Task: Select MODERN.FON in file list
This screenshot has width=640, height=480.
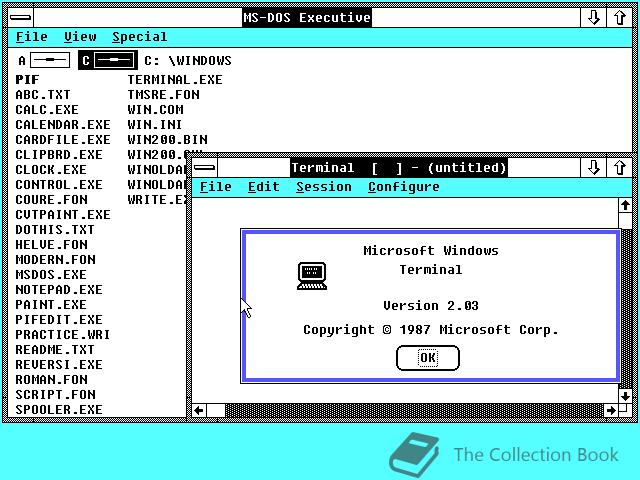Action: coord(56,260)
